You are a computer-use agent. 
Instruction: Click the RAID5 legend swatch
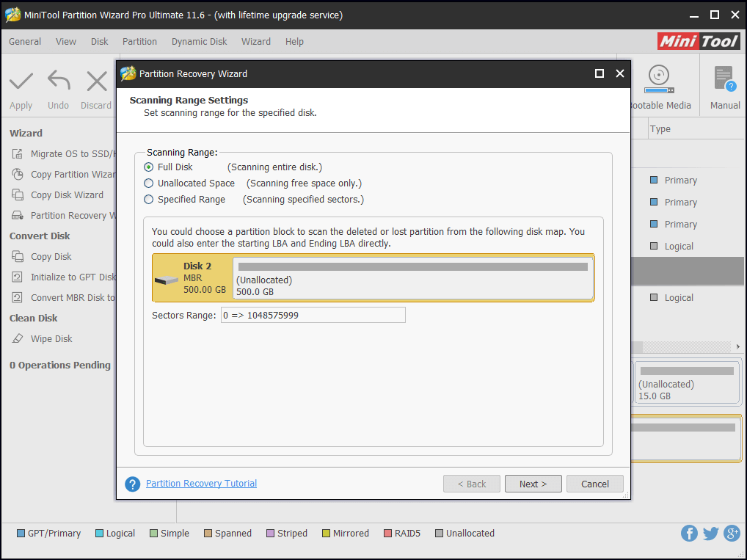(387, 533)
